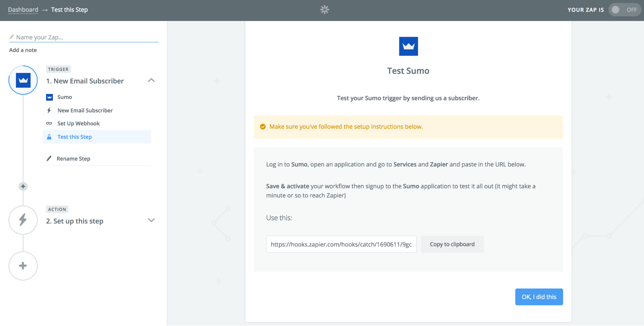The width and height of the screenshot is (644, 326).
Task: Click the large Sumo logo in Test panel
Action: (408, 46)
